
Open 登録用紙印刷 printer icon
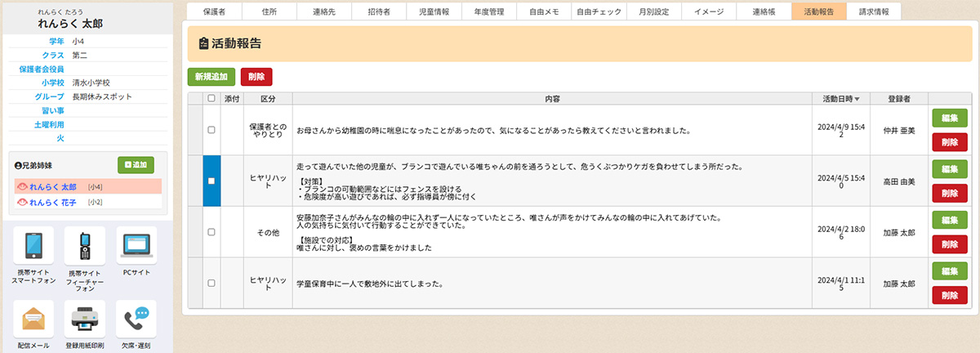[x=85, y=319]
